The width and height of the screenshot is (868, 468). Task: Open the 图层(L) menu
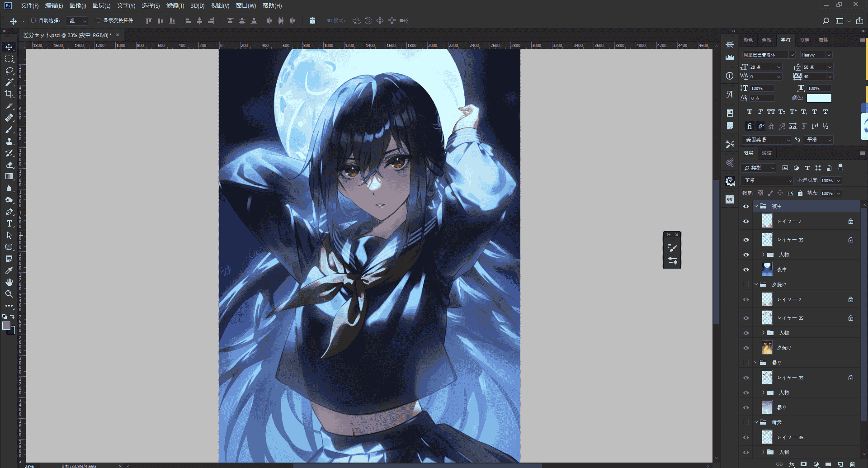pos(101,5)
